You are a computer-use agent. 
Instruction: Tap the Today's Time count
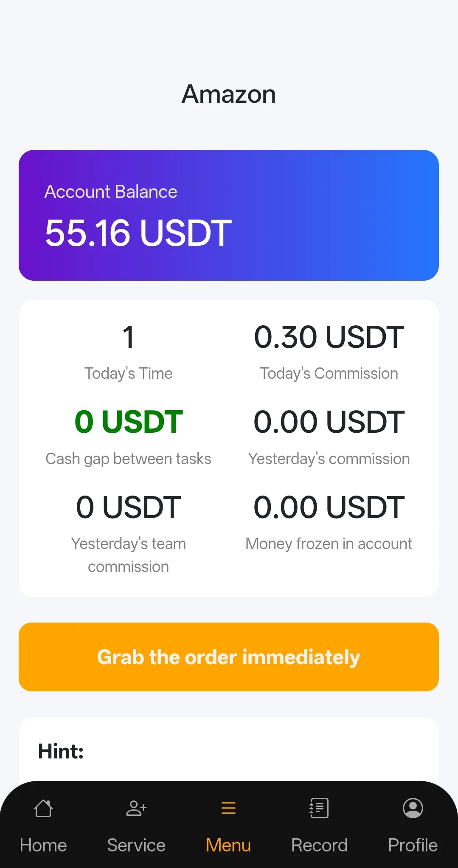pyautogui.click(x=129, y=337)
